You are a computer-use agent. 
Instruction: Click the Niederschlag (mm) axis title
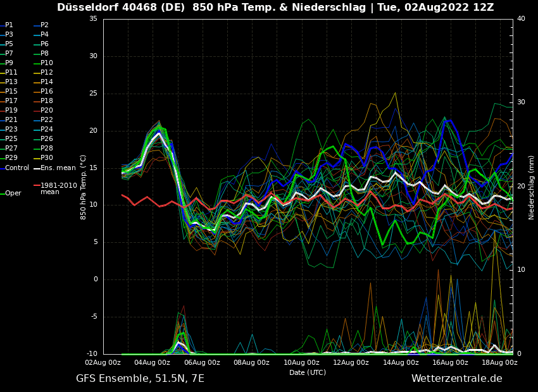click(x=532, y=187)
